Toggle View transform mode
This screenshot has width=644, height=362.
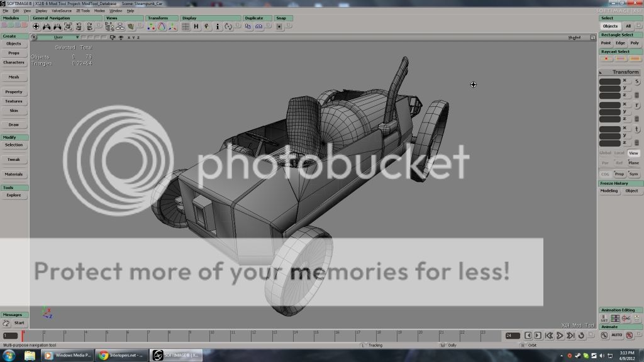(x=633, y=153)
